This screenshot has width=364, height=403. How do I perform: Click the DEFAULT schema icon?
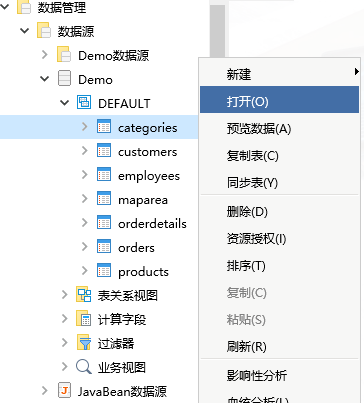pos(84,102)
